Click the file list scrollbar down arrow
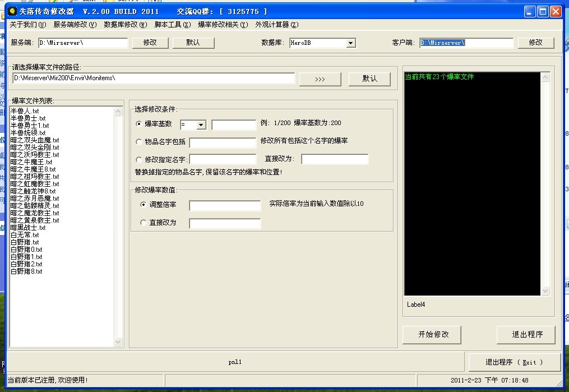 118,342
